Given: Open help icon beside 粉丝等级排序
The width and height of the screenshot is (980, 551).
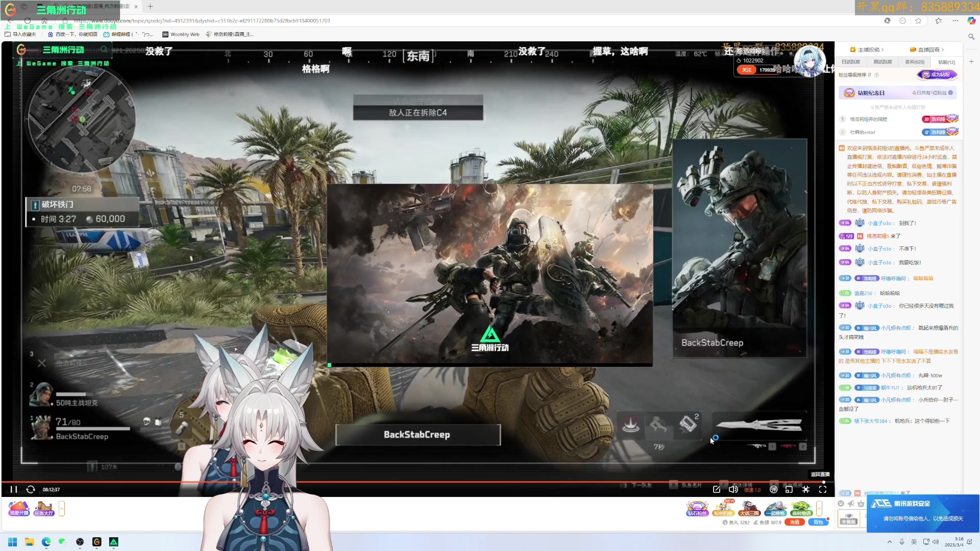Looking at the screenshot, I should click(876, 75).
